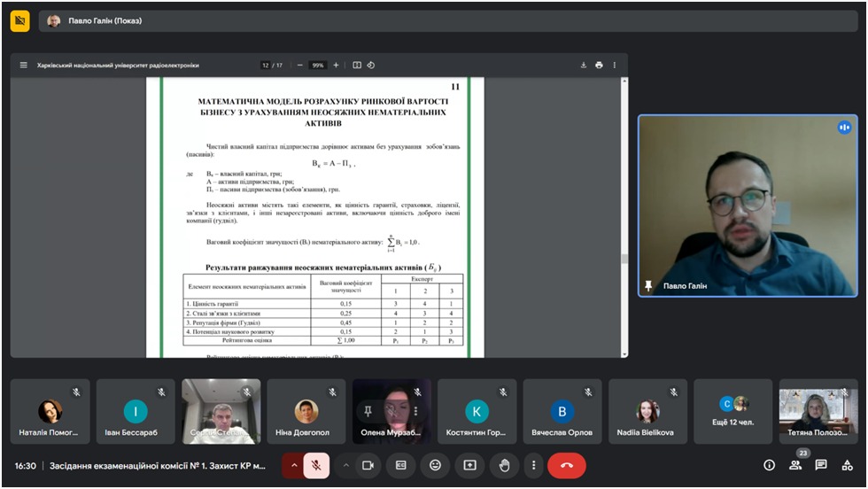The image size is (868, 489).
Task: Open the activities shapes icon
Action: (848, 465)
